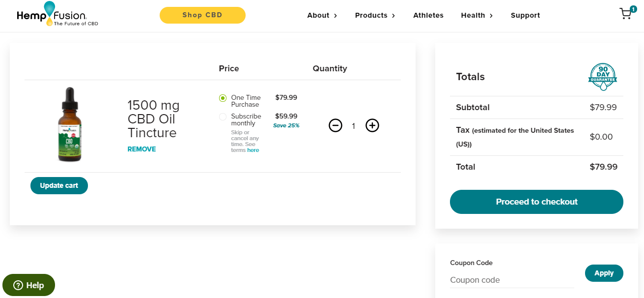This screenshot has width=644, height=298.
Task: Apply the coupon code
Action: [x=604, y=273]
